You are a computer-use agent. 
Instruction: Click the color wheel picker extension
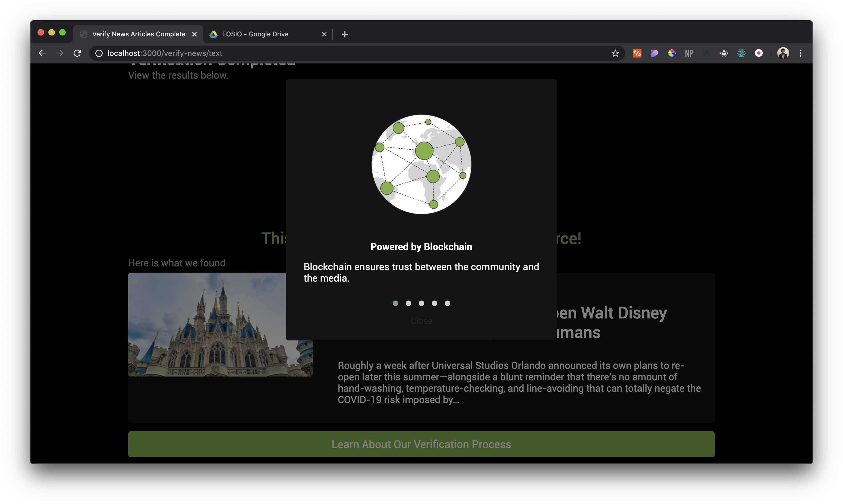672,53
